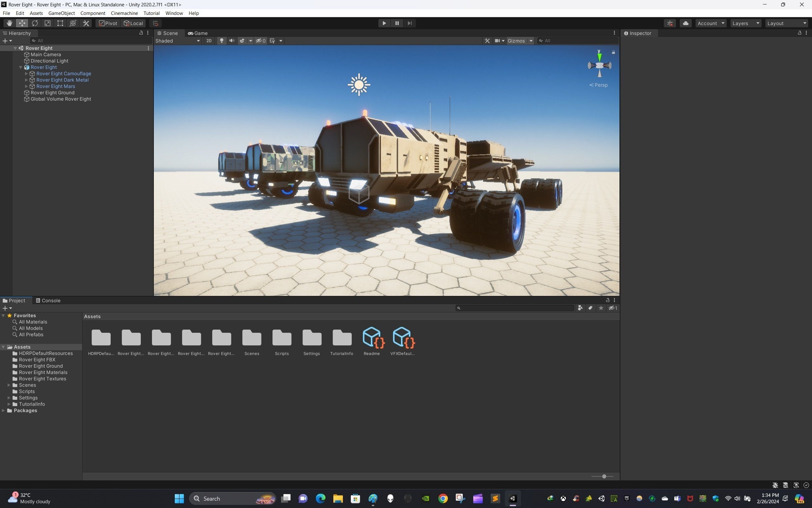The height and width of the screenshot is (508, 812).
Task: Select the Move tool
Action: point(22,23)
